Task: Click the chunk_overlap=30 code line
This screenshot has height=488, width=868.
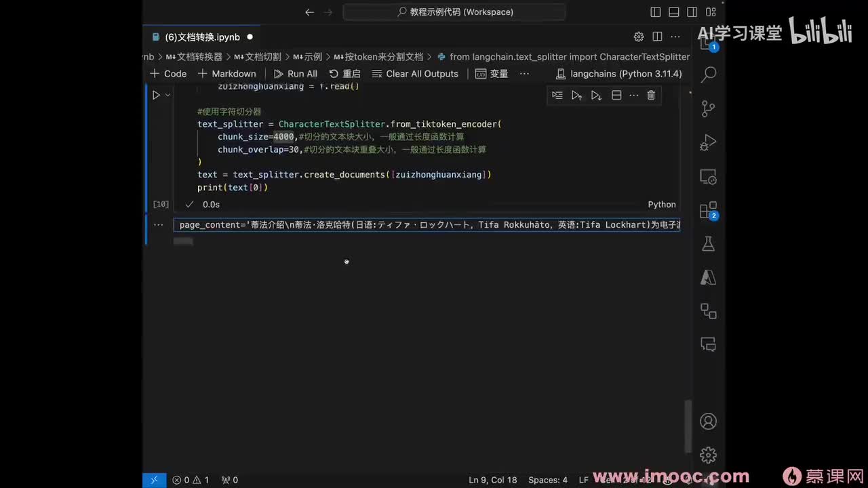Action: [352, 150]
